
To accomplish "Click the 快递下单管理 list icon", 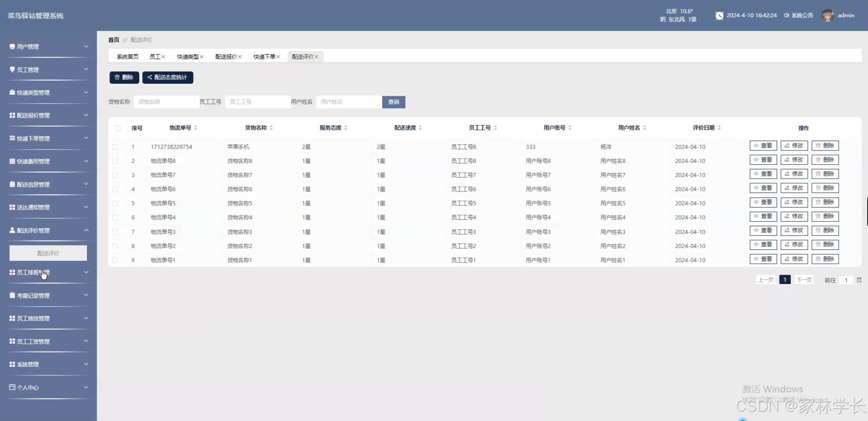I will click(12, 138).
